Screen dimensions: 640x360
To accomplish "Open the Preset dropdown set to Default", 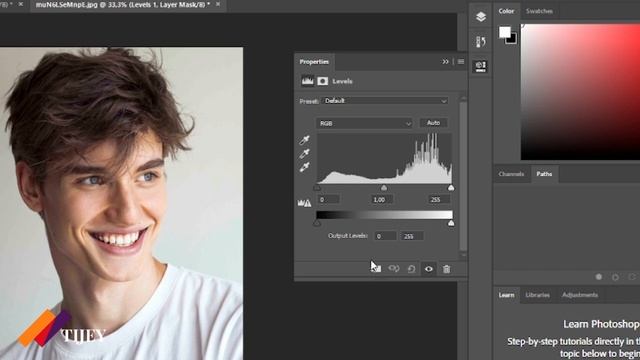I will coord(385,101).
